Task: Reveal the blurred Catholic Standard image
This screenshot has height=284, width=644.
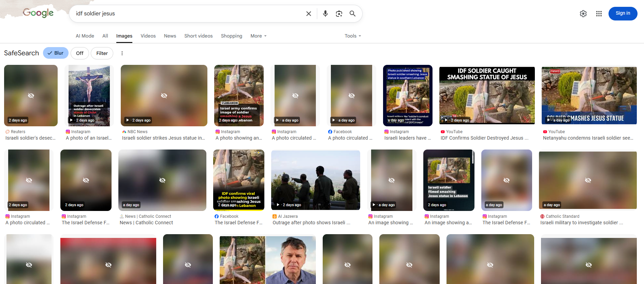Action: (x=588, y=180)
